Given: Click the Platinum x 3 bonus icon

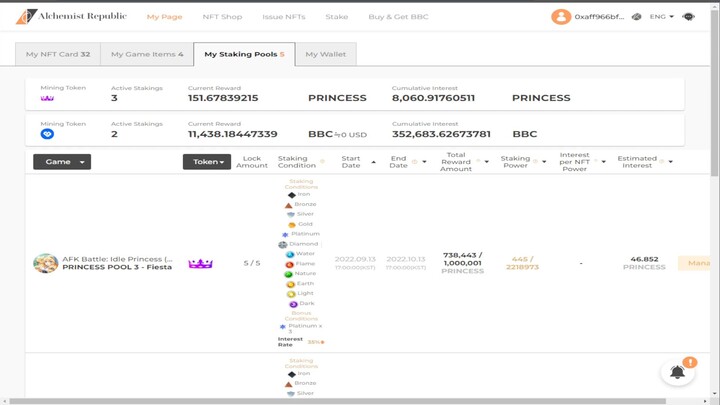Looking at the screenshot, I should point(282,326).
